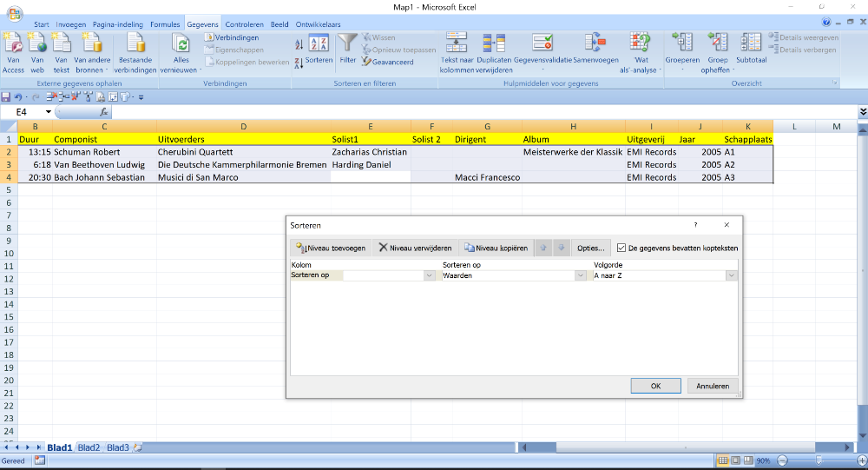Click Niveau toevoegen button
Image resolution: width=868 pixels, height=470 pixels.
pos(330,248)
